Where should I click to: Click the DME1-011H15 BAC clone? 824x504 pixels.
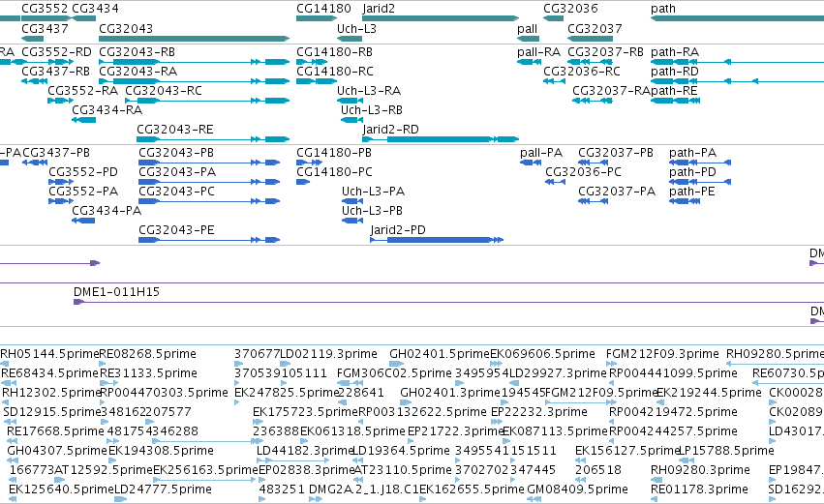(x=116, y=292)
